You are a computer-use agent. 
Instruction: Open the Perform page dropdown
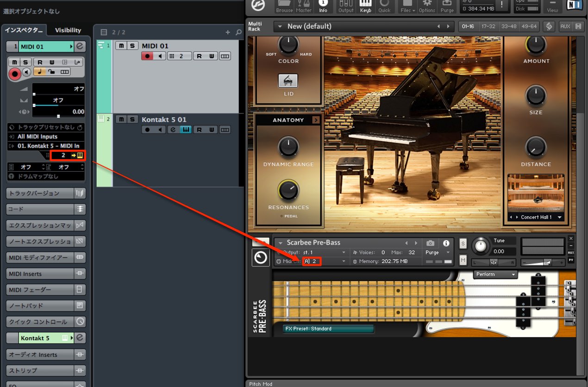pyautogui.click(x=495, y=275)
